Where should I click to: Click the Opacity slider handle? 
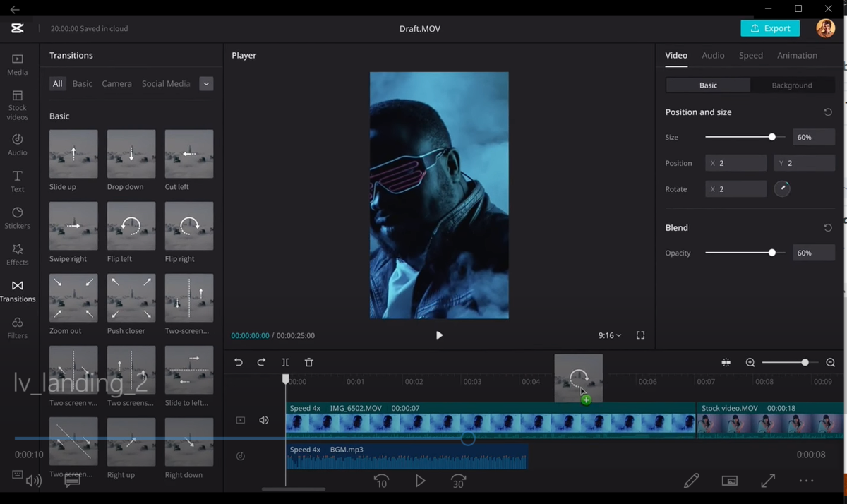(x=772, y=253)
